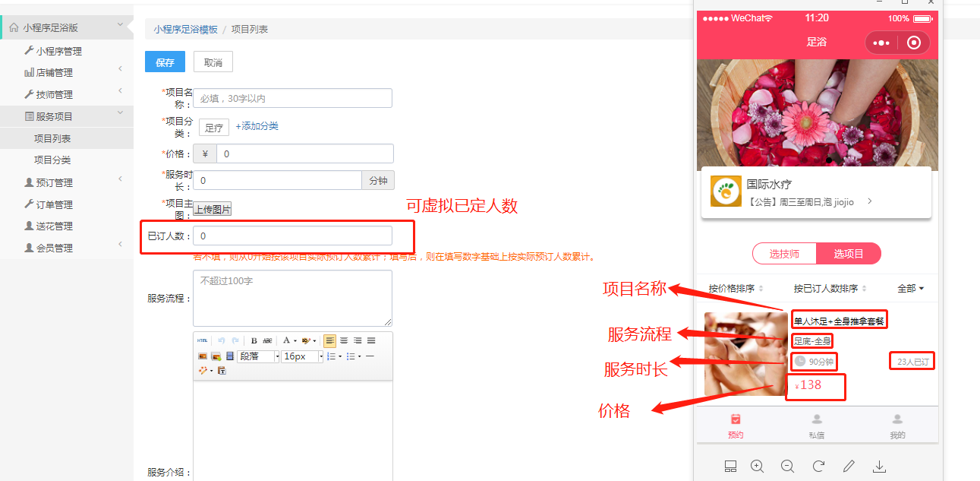Click the zoom out magnifier icon

point(787,466)
